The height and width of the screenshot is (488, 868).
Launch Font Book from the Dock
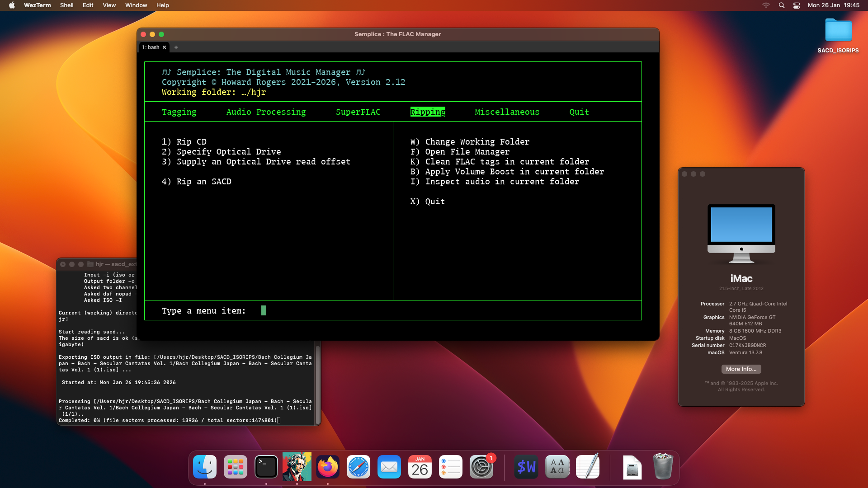557,467
